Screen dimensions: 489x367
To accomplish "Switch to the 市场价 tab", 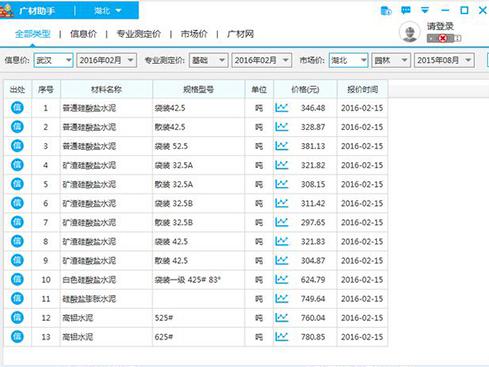I will point(194,34).
